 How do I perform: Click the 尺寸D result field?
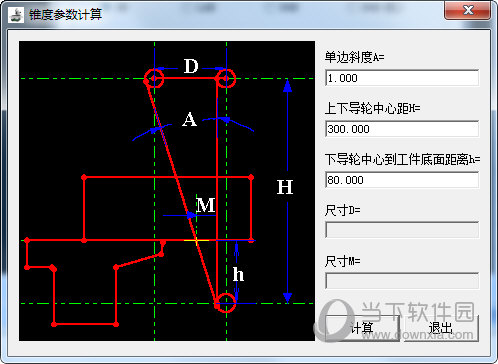[402, 230]
